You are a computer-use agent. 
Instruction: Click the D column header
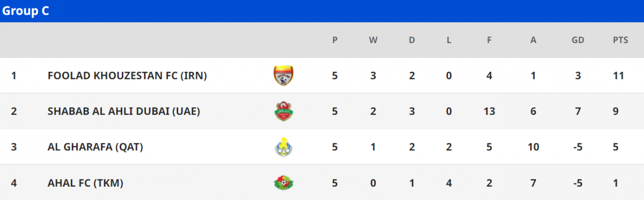pos(412,40)
